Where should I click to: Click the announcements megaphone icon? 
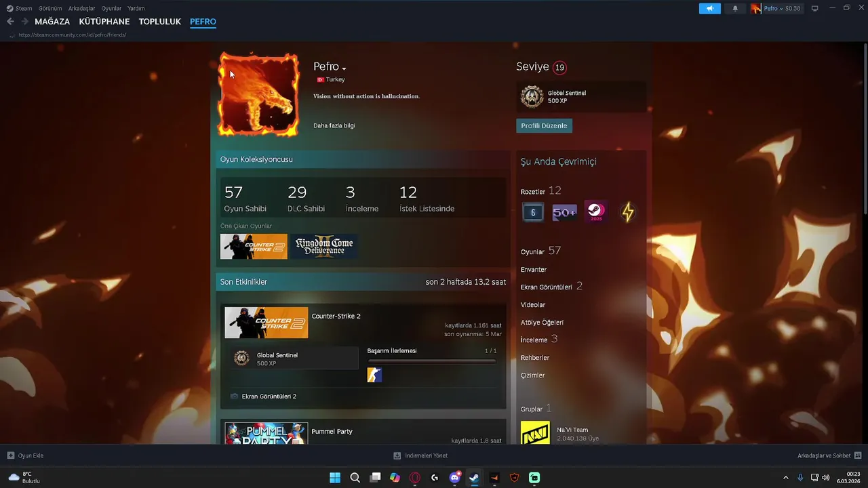click(x=710, y=9)
